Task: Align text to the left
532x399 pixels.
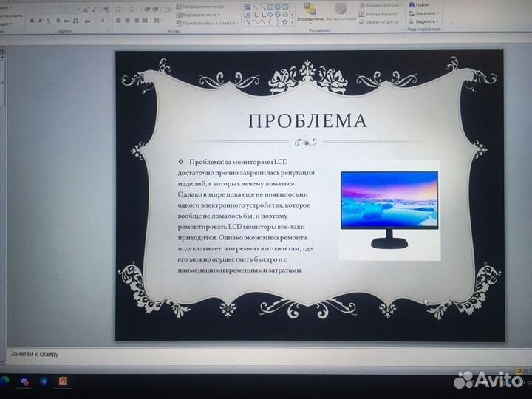Action: tap(118, 21)
